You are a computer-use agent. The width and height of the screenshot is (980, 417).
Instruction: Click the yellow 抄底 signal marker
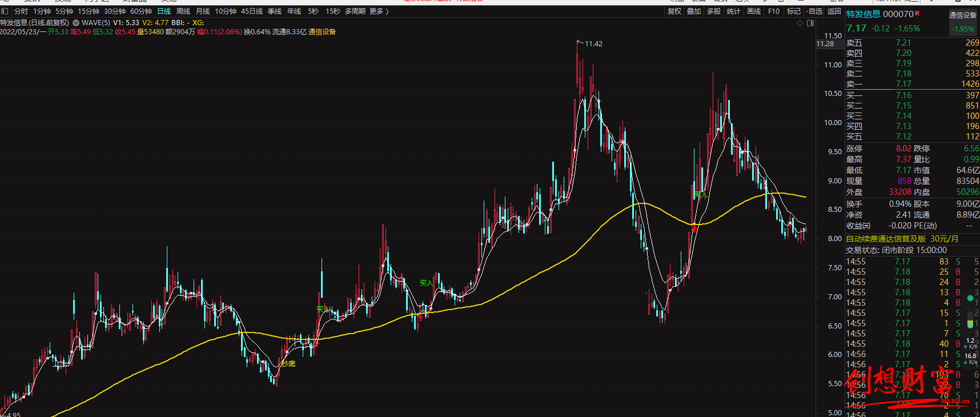[289, 363]
